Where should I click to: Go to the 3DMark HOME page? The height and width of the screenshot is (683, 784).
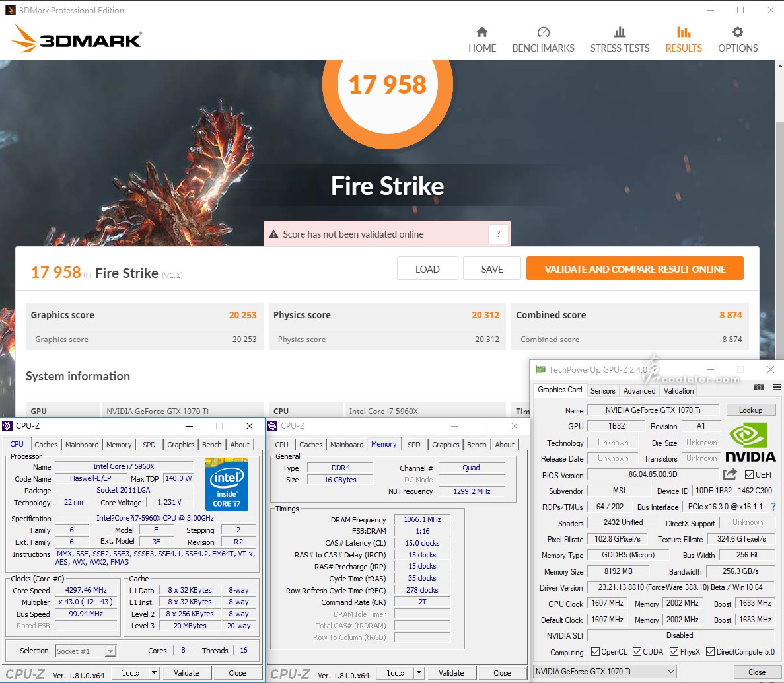(482, 40)
